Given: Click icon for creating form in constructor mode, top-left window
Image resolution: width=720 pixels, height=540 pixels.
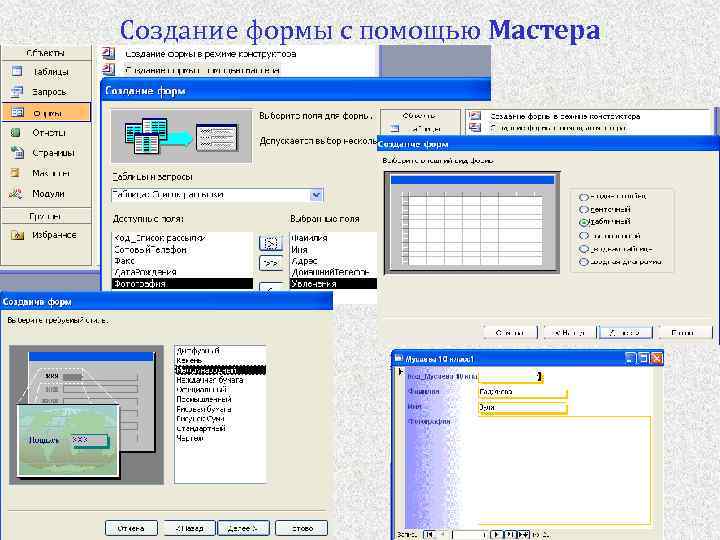Looking at the screenshot, I should click(x=108, y=53).
